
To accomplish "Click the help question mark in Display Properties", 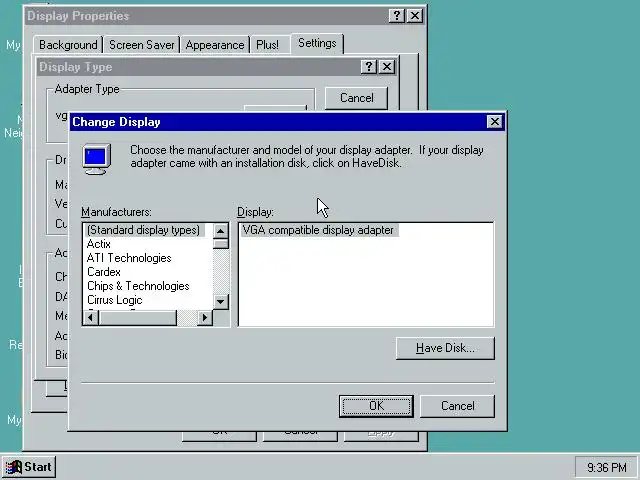I will point(396,16).
